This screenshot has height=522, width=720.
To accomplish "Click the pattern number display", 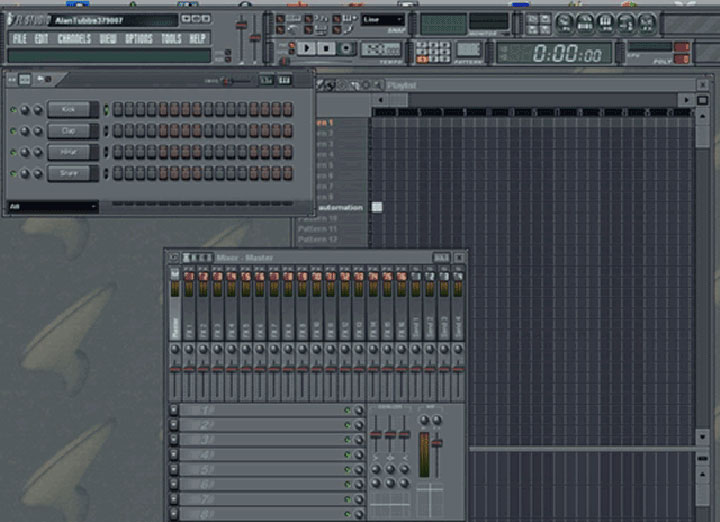I will coord(468,49).
